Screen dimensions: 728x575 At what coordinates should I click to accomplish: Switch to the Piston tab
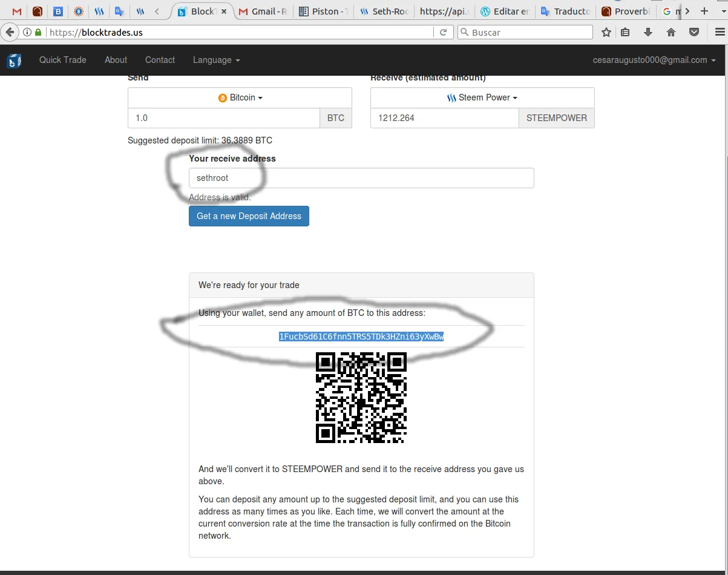(x=324, y=11)
